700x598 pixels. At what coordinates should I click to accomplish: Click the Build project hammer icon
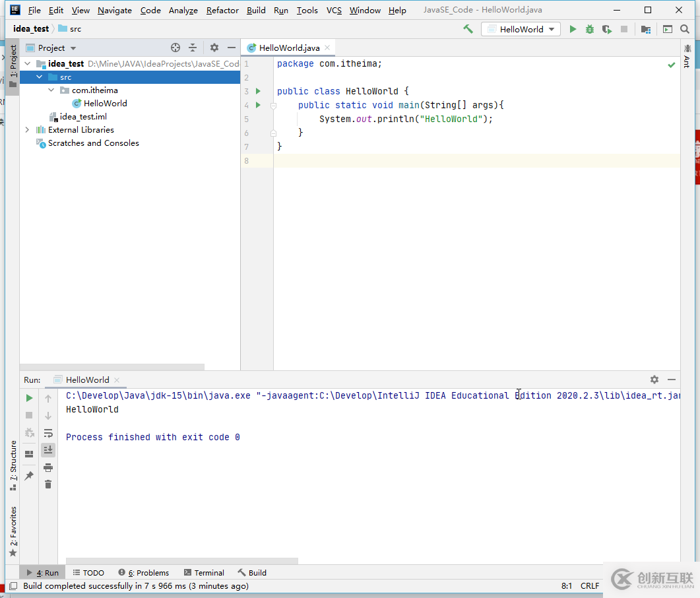click(468, 29)
